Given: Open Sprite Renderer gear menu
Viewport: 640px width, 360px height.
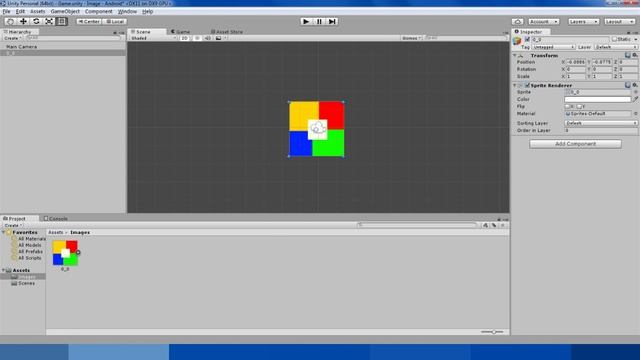Looking at the screenshot, I should (635, 85).
